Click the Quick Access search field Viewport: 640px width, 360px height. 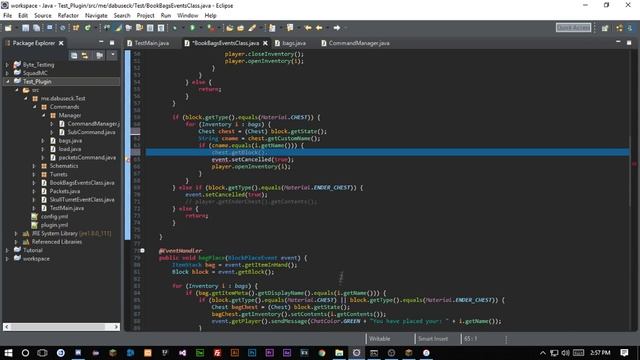tap(573, 27)
